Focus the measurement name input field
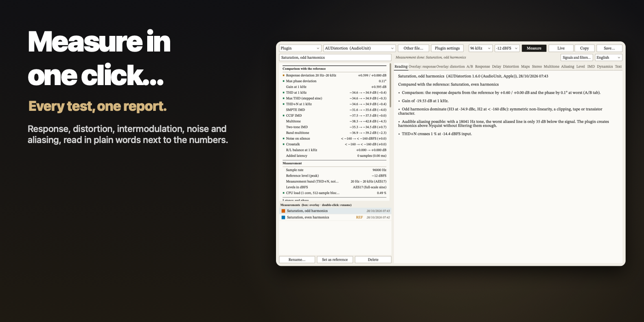644x322 pixels. [335, 57]
